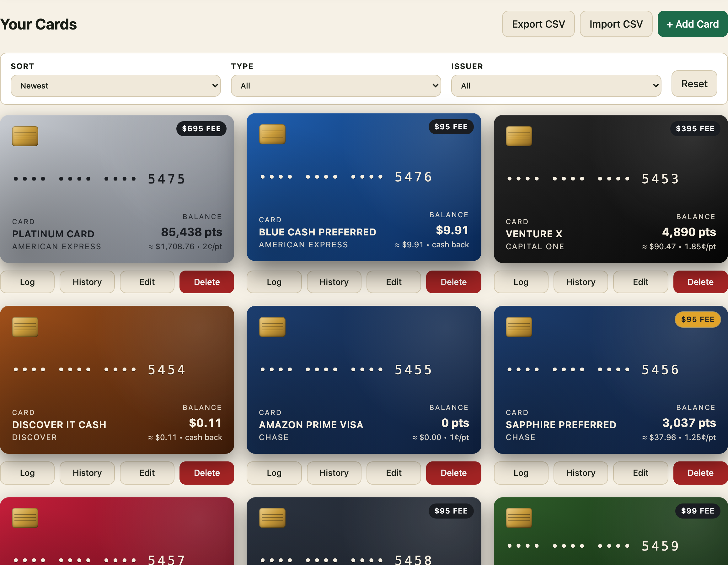This screenshot has height=565, width=728.
Task: Click the gold chip on Sapphire Preferred
Action: [519, 327]
